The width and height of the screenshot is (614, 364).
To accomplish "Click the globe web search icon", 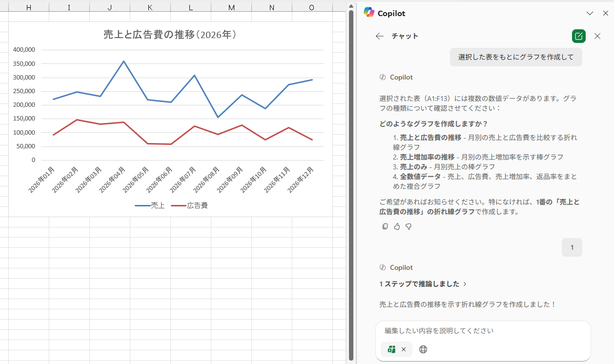I will click(x=423, y=349).
